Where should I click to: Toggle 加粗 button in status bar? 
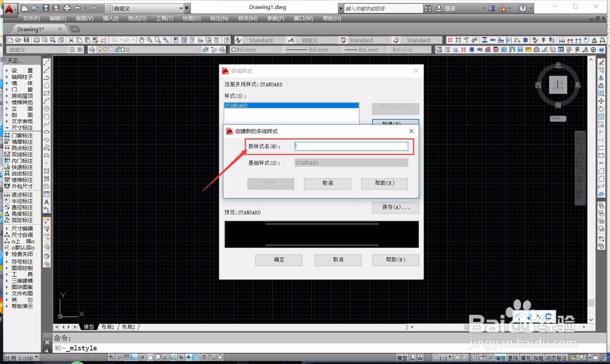(x=539, y=358)
